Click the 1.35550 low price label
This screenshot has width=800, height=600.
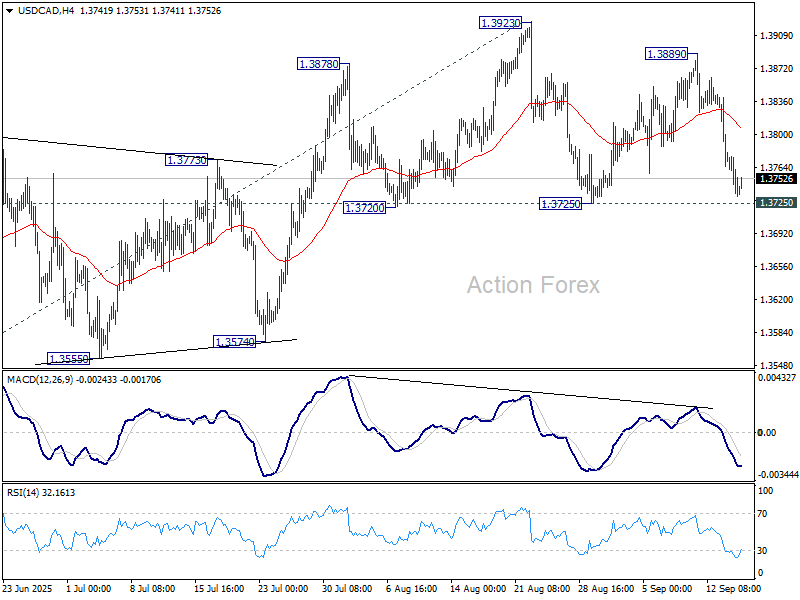point(68,357)
